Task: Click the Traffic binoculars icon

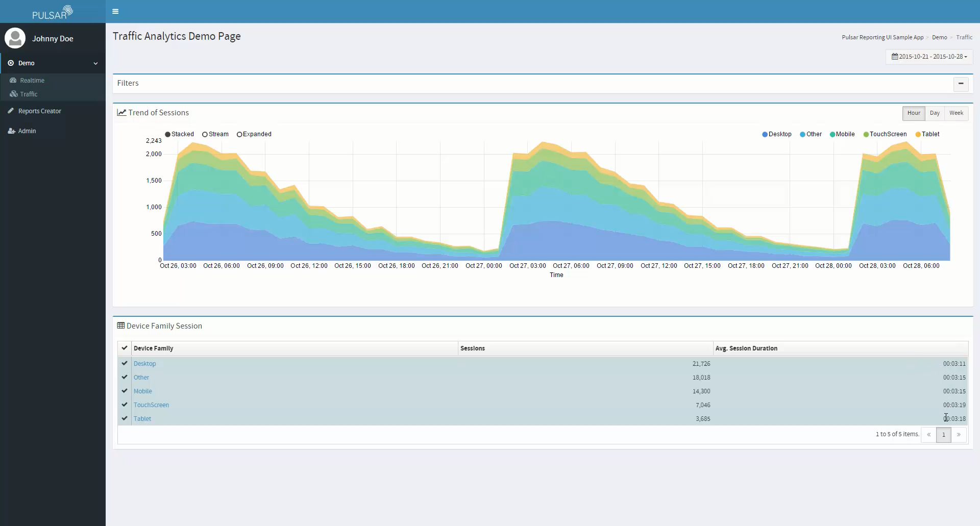Action: [13, 94]
